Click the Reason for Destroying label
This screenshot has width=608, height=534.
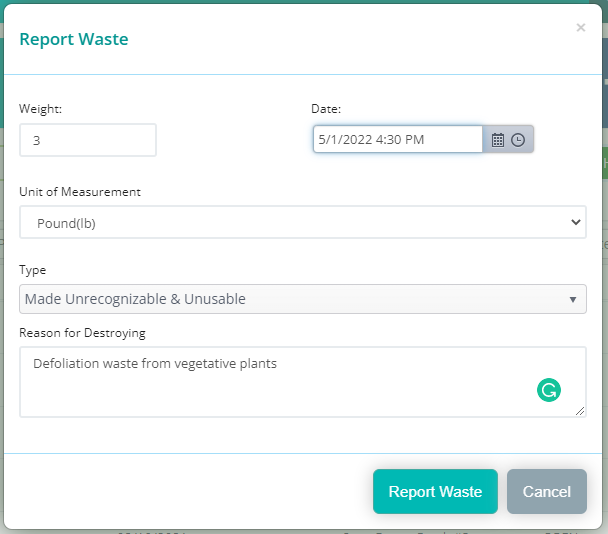[x=82, y=333]
